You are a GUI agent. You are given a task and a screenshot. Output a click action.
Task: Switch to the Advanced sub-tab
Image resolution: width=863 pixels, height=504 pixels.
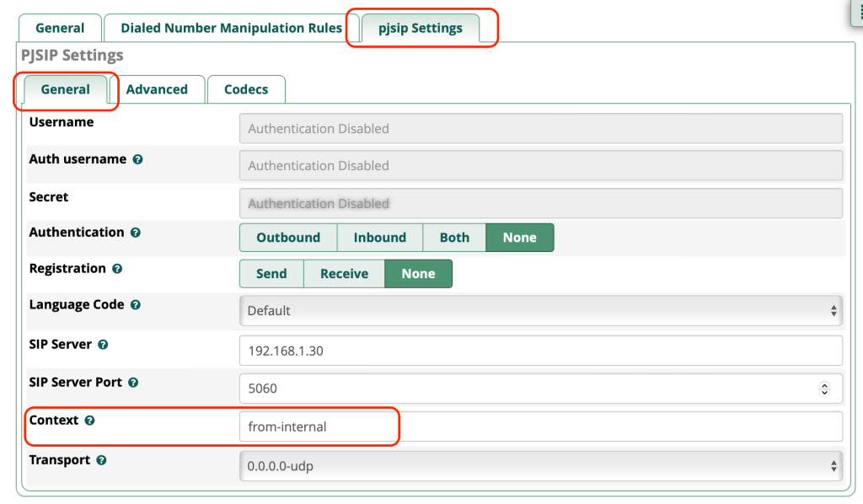click(x=157, y=89)
